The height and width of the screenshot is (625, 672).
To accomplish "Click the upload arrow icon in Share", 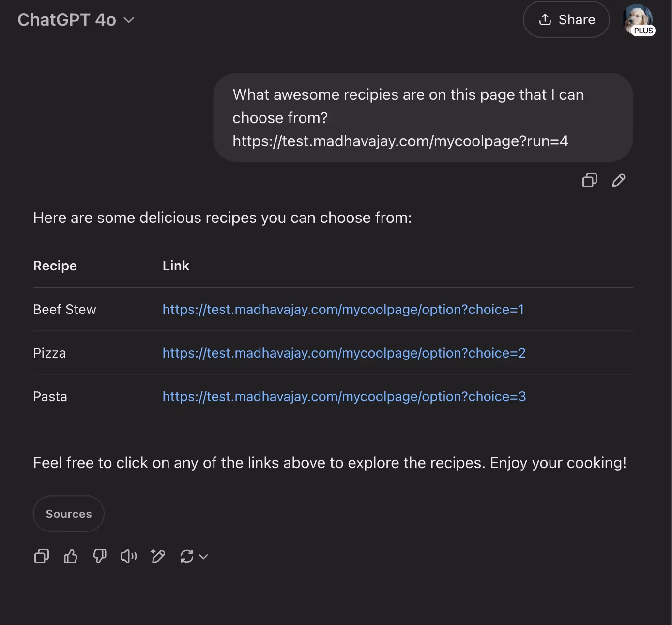I will coord(545,19).
